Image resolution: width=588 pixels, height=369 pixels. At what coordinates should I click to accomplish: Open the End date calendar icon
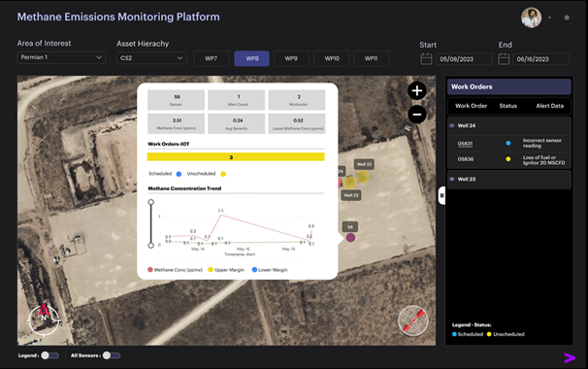coord(504,59)
